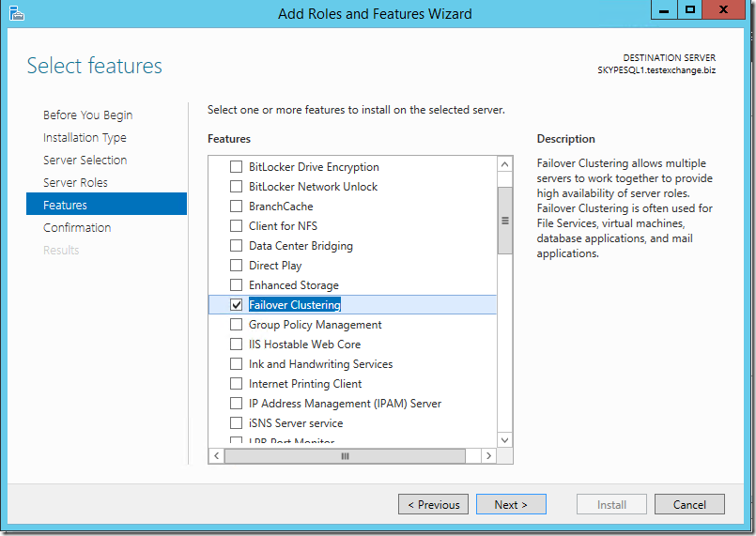The height and width of the screenshot is (536, 756).
Task: Select the Failover Clustering label text
Action: tap(295, 305)
